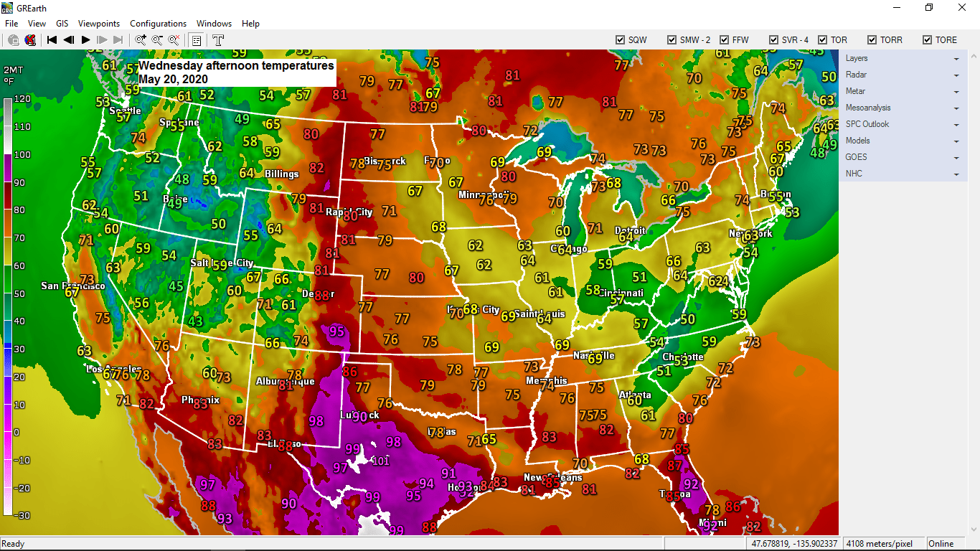Jump to first animation frame
The image size is (980, 551).
click(x=52, y=40)
